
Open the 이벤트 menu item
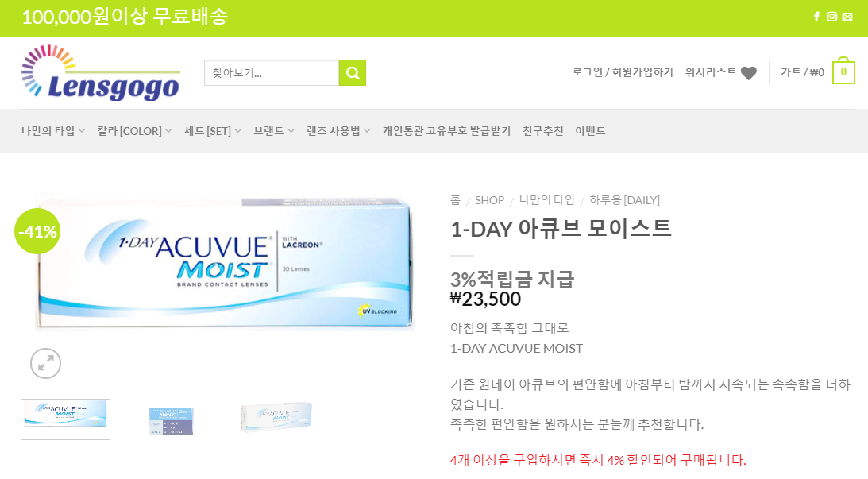pos(590,131)
